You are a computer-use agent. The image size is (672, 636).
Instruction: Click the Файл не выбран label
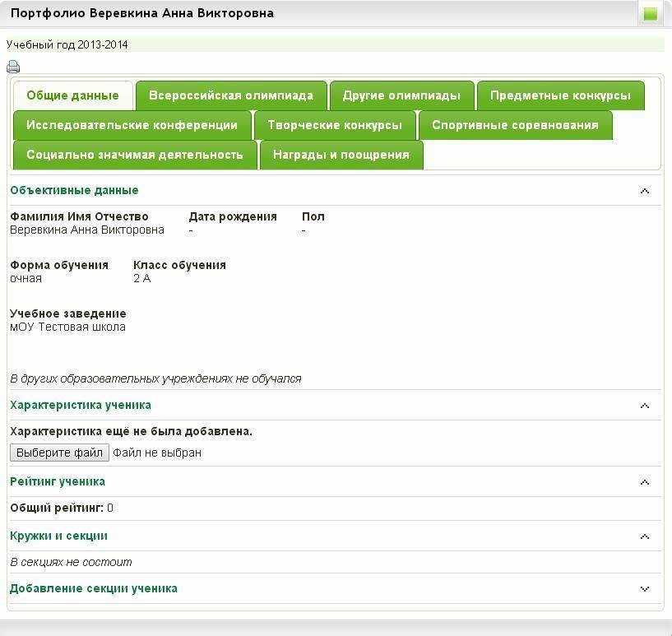click(157, 453)
